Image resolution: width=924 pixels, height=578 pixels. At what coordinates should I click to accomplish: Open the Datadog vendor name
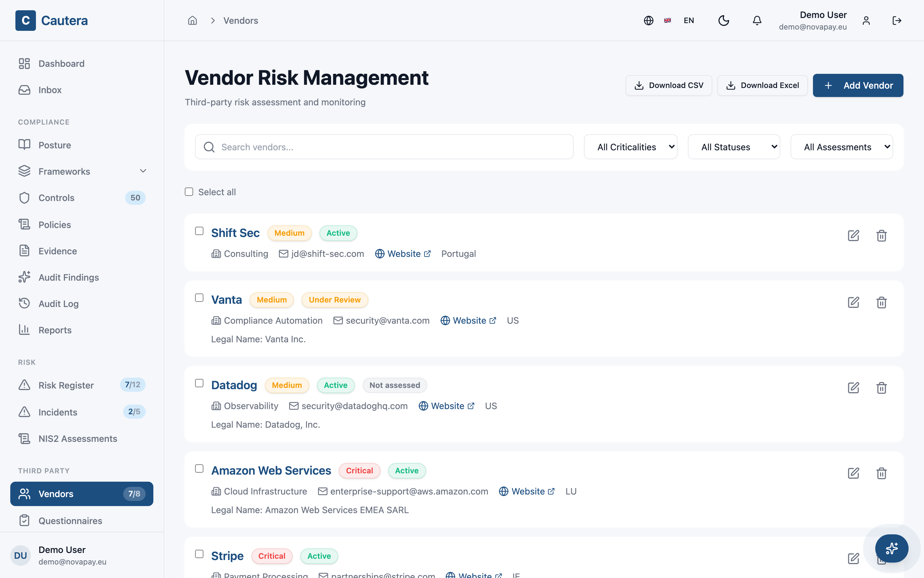(x=234, y=385)
